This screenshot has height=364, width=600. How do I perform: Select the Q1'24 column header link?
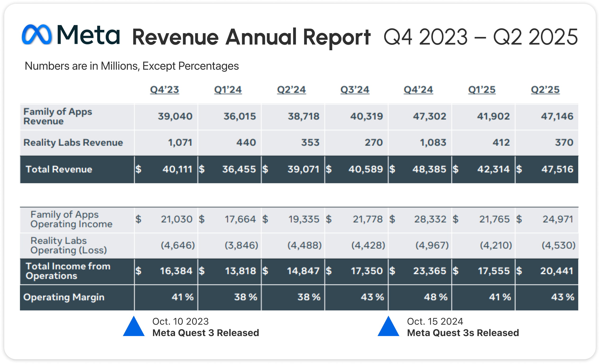click(228, 90)
